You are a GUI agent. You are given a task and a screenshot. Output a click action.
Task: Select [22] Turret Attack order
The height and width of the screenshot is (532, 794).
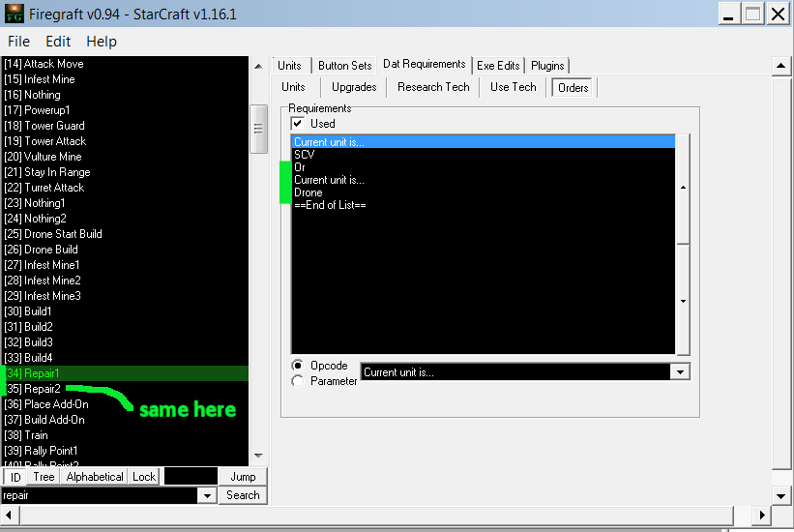(x=125, y=188)
